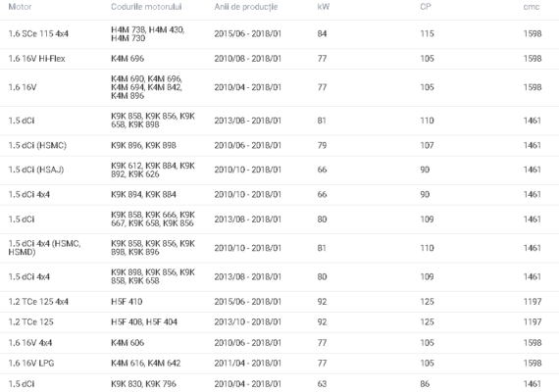
Task: Select the 1.6 16V LPG row
Action: [x=279, y=364]
